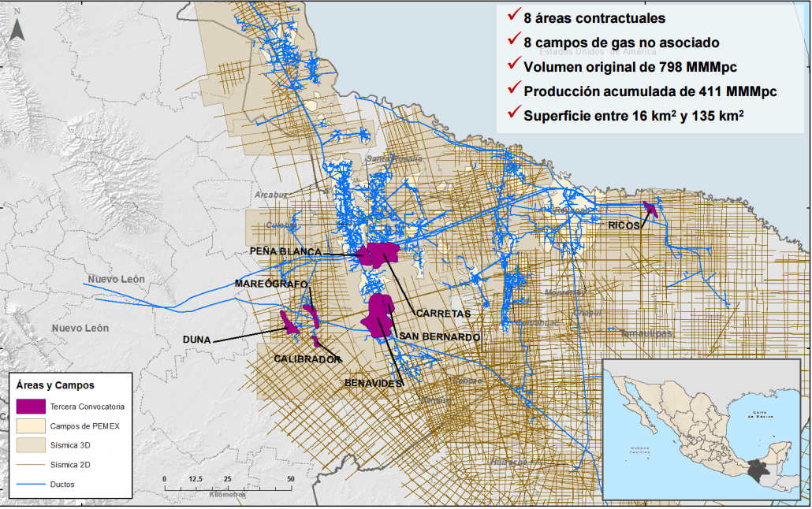Screen dimensions: 812x509
Task: Click the 'Sísmica 3D' legend label
Action: tap(70, 445)
